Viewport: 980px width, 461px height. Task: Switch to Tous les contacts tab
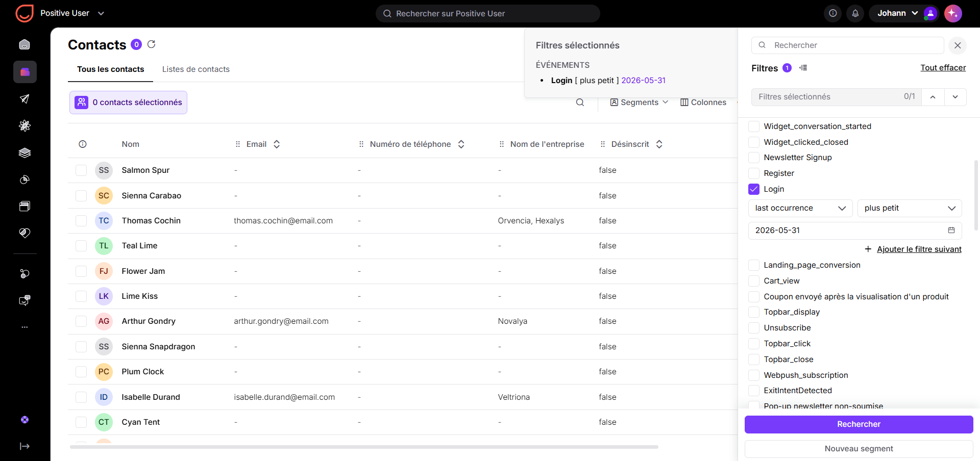point(110,69)
